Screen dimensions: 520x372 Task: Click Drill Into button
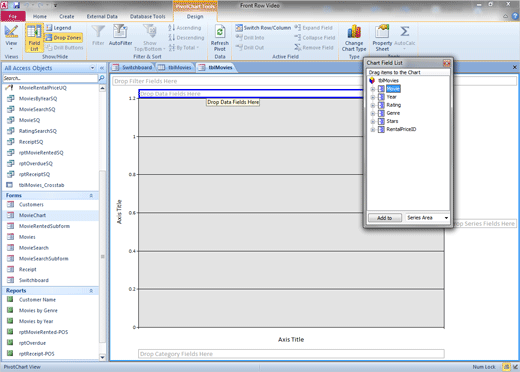(x=250, y=38)
